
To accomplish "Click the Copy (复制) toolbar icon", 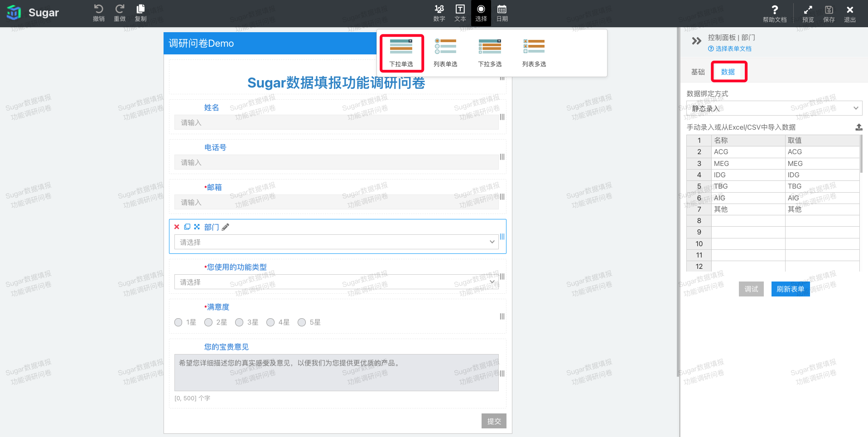I will pos(140,13).
